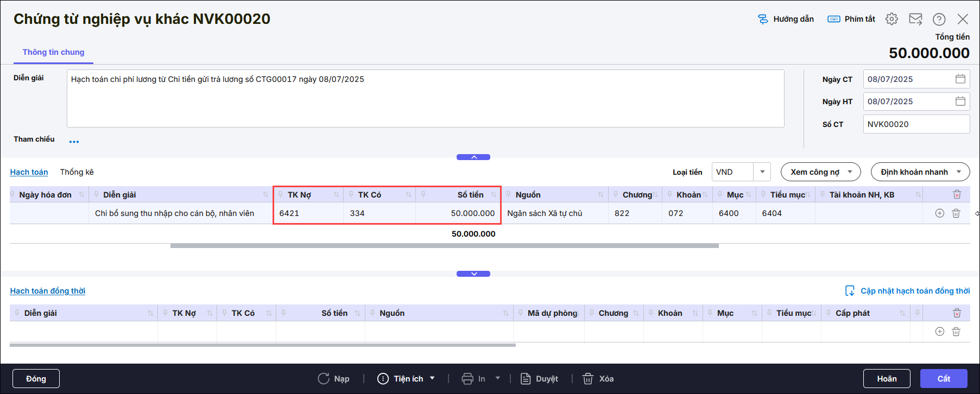The image size is (980, 394).
Task: Click the Hạch toán grid horizontal scrollbar
Action: coord(444,246)
